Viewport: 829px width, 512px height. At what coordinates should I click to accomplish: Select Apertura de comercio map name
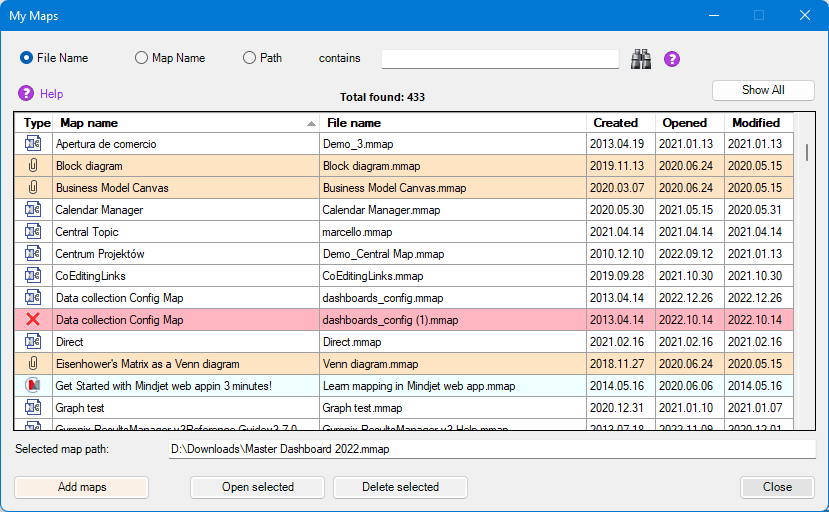click(x=186, y=143)
